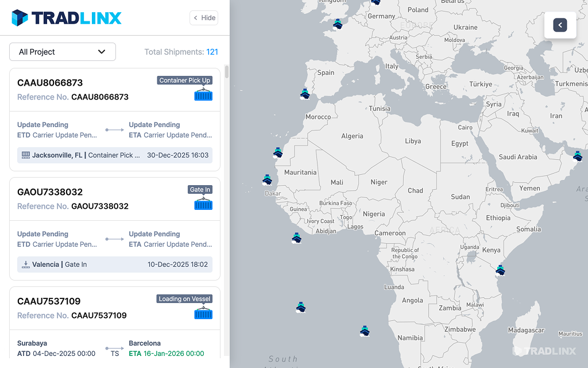Click the Container Pick Up status badge
Screen dimensions: 588x368
pos(184,80)
